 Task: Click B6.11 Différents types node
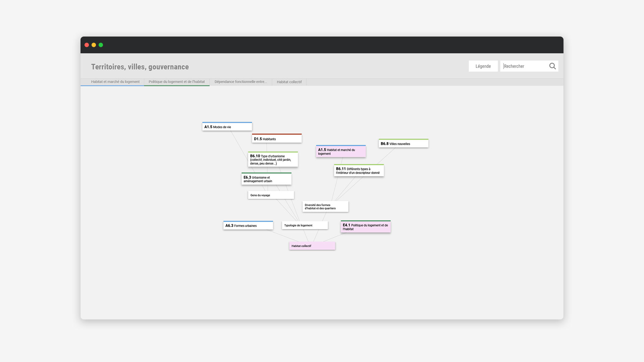tap(359, 171)
